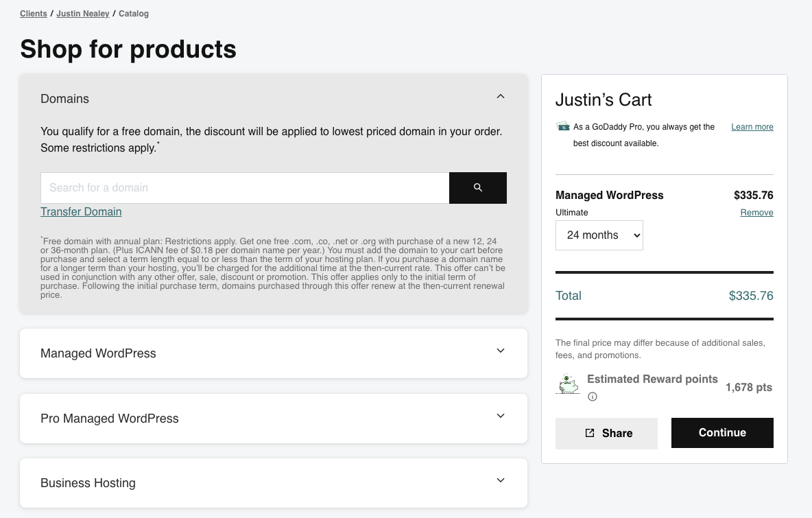
Task: Expand the Business Hosting section
Action: pyautogui.click(x=274, y=483)
